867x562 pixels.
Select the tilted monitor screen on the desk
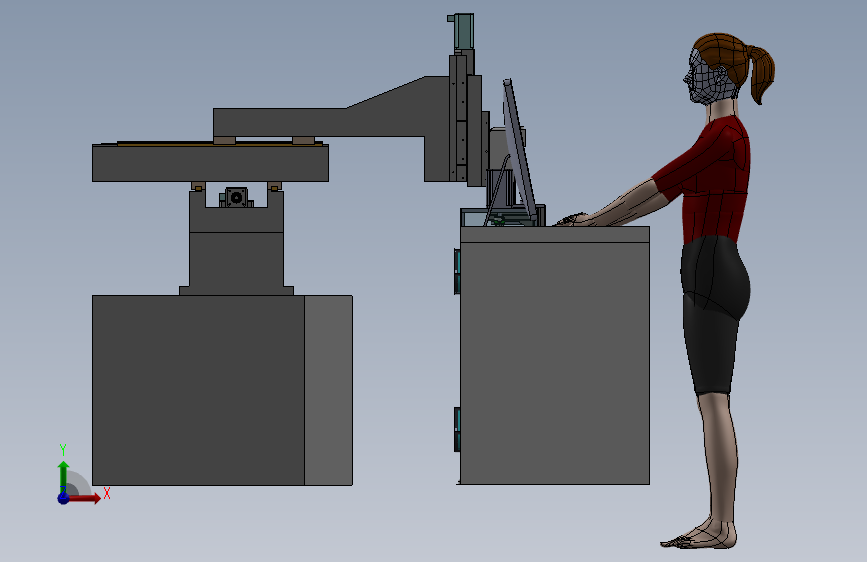tap(519, 149)
